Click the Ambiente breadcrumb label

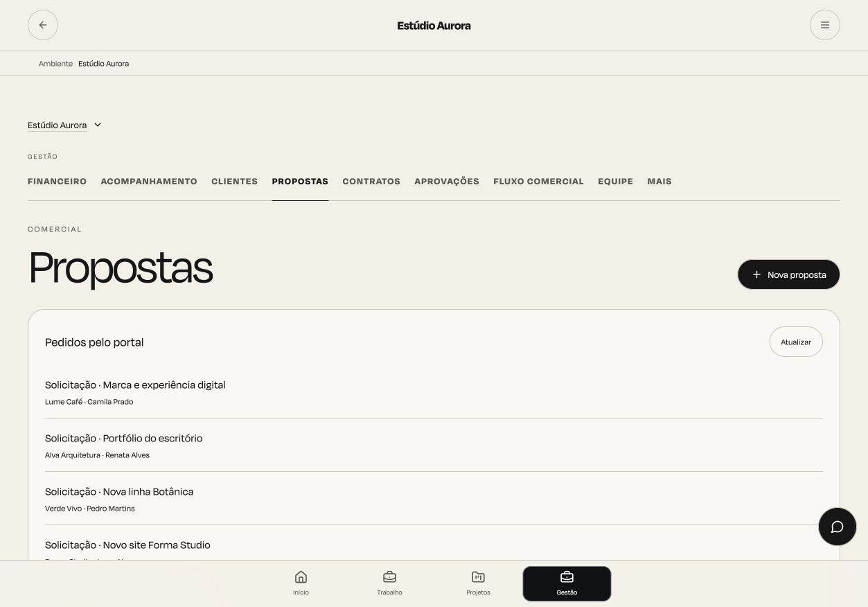point(55,64)
